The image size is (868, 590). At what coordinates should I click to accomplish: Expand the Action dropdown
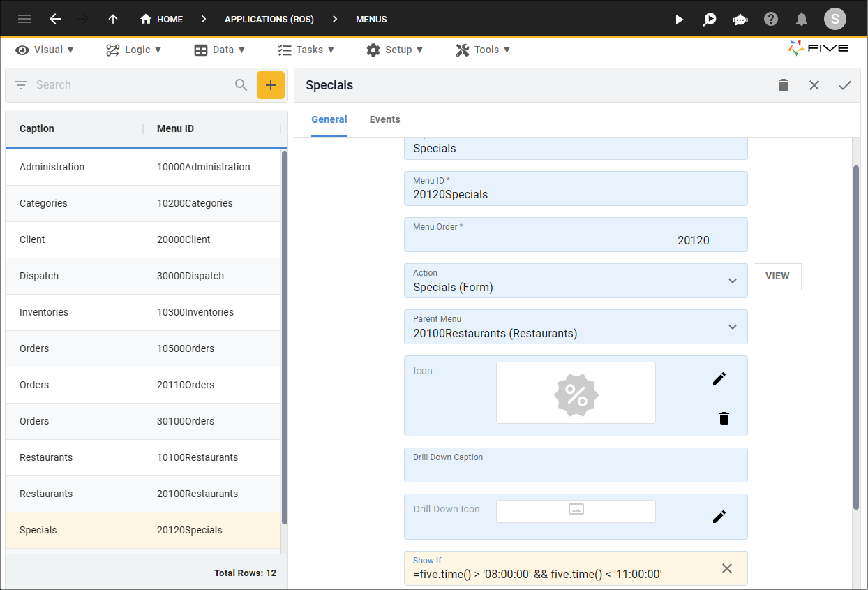point(733,281)
